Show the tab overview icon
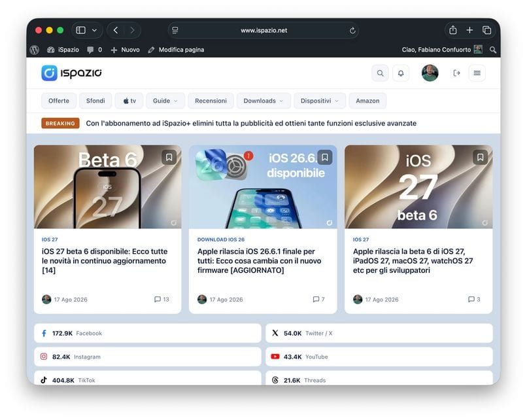The image size is (527, 420). (x=486, y=30)
